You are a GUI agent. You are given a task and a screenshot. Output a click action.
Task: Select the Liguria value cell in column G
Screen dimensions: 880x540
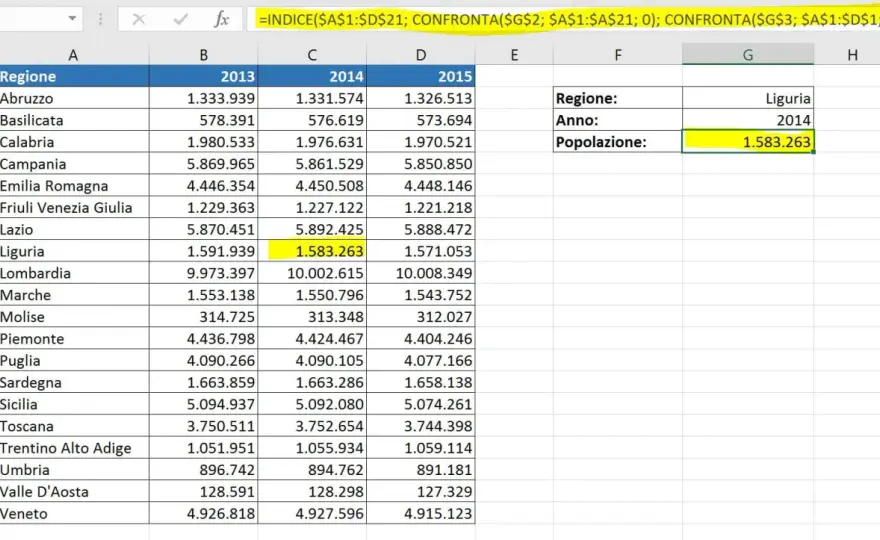748,98
